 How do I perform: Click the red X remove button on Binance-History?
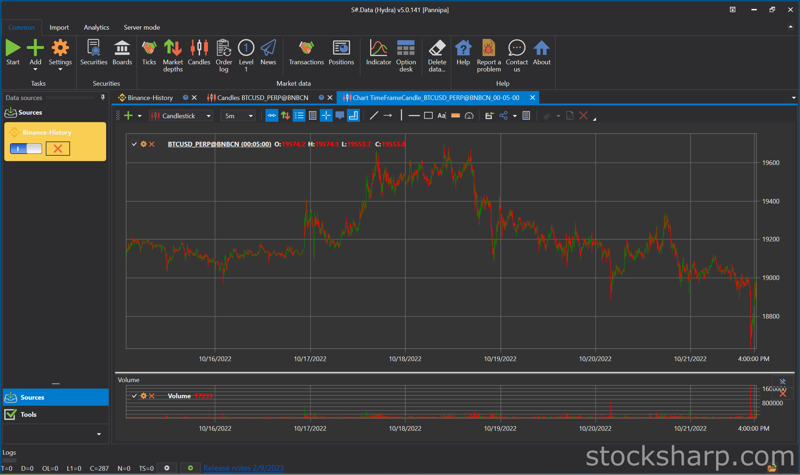click(58, 148)
